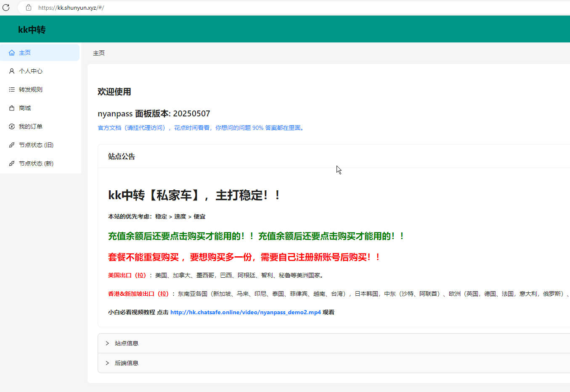This screenshot has width=570, height=392.
Task: Click the 欢迎使用 heading
Action: tap(114, 92)
